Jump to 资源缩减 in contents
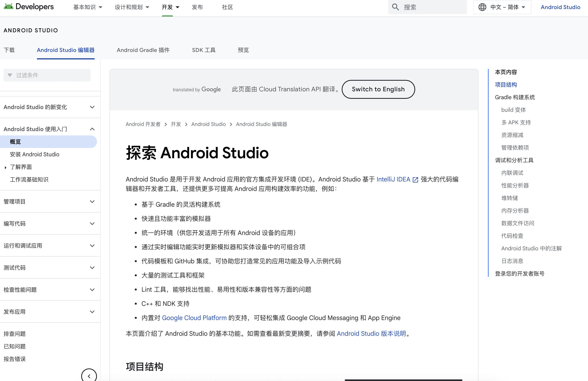The height and width of the screenshot is (381, 588). coord(512,135)
